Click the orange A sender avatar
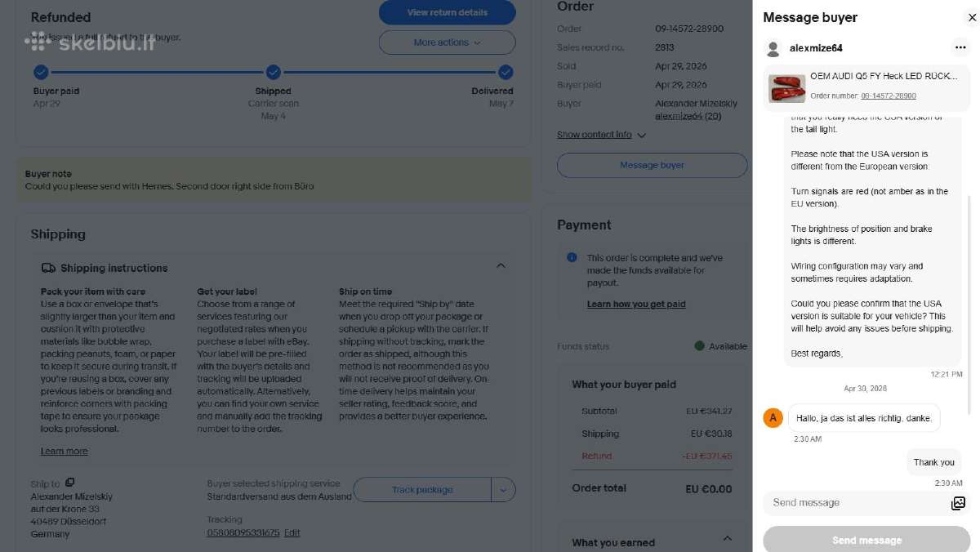This screenshot has height=552, width=980. [x=773, y=418]
